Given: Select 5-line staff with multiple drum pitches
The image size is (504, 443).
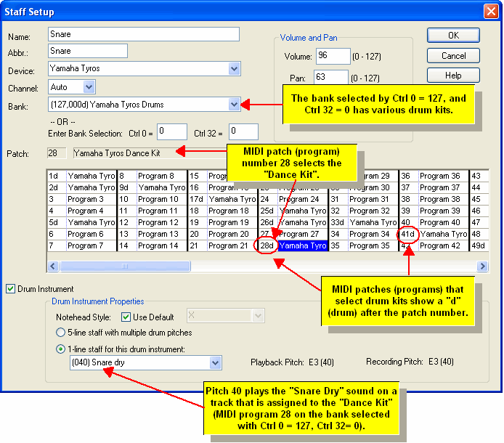Looking at the screenshot, I should [61, 332].
